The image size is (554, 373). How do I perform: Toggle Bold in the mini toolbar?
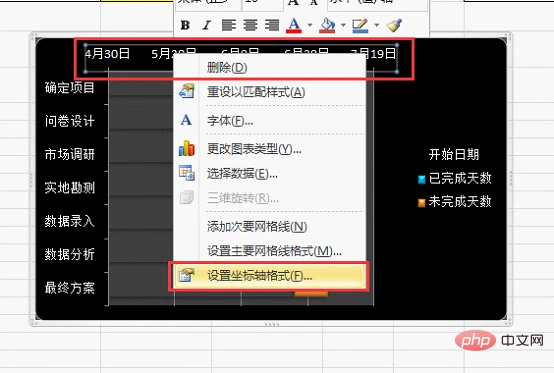(x=185, y=25)
